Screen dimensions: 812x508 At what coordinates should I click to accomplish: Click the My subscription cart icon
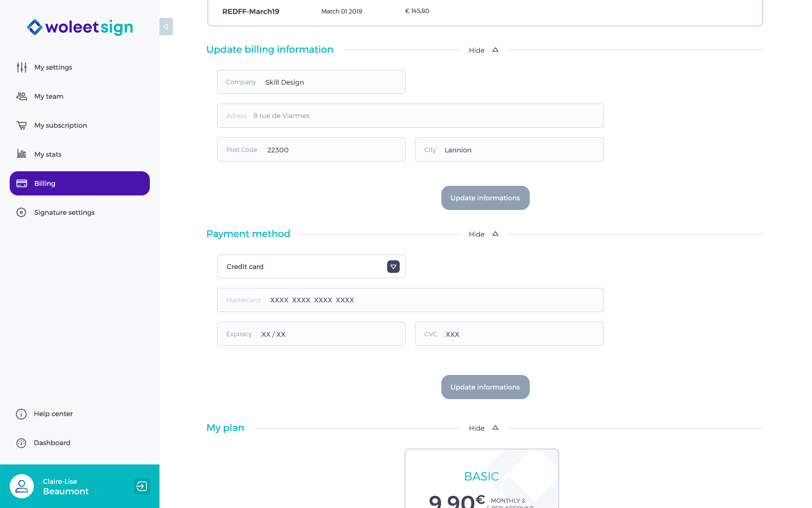(22, 125)
